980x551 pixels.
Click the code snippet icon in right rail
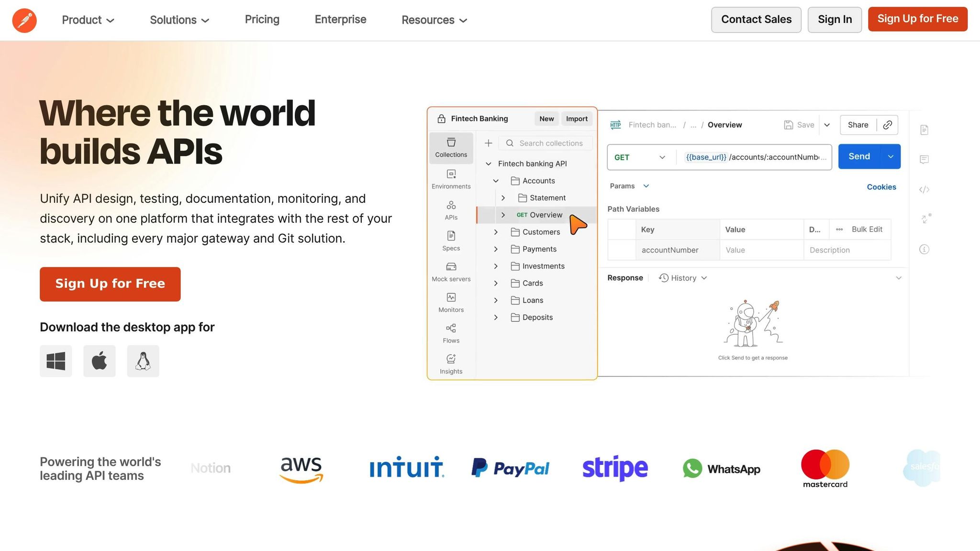(924, 189)
